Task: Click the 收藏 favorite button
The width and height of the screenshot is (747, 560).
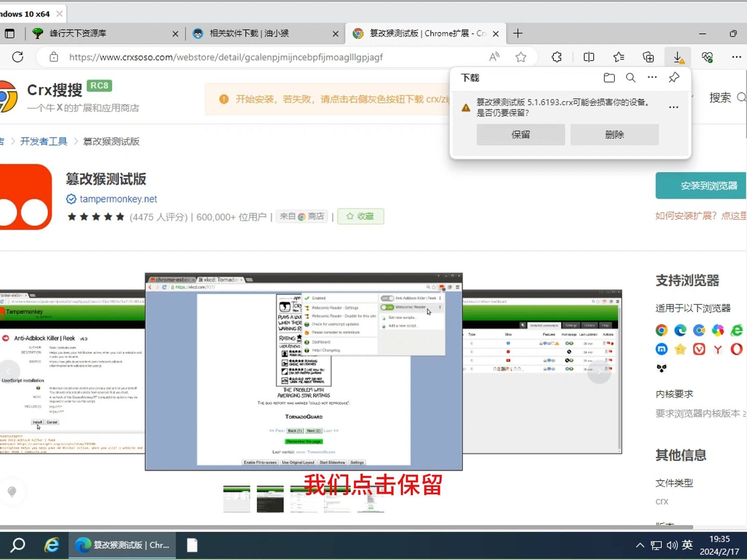Action: point(361,216)
